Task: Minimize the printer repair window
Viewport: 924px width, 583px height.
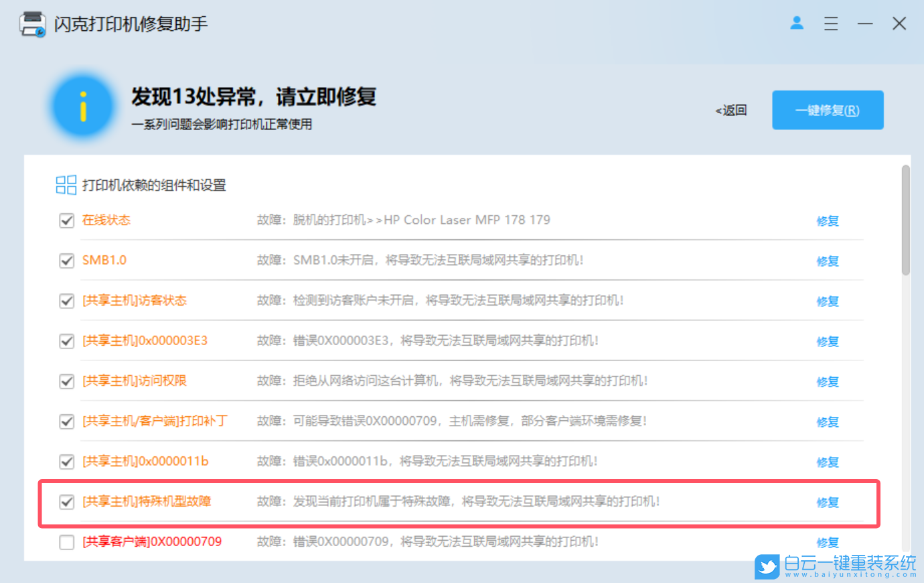Action: 865,24
